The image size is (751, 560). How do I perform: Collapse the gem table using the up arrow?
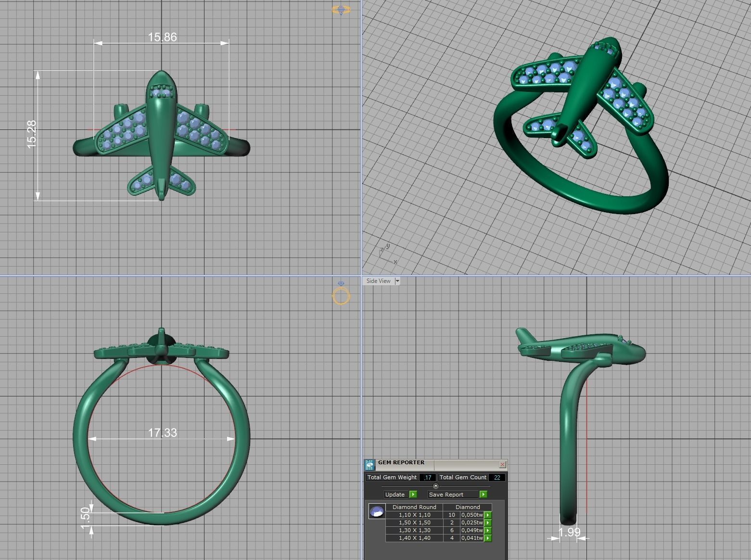tap(436, 485)
